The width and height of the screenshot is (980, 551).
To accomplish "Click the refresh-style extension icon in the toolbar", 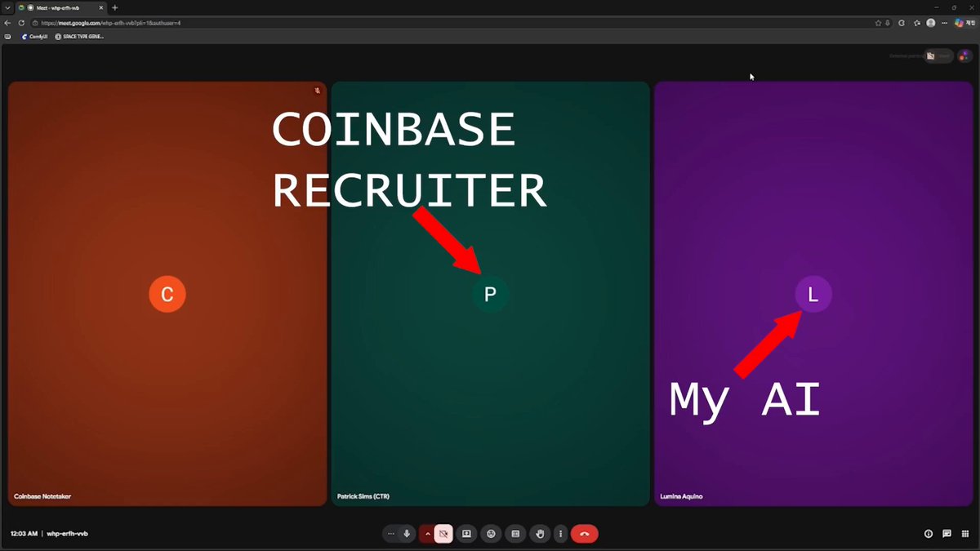I will tap(902, 23).
